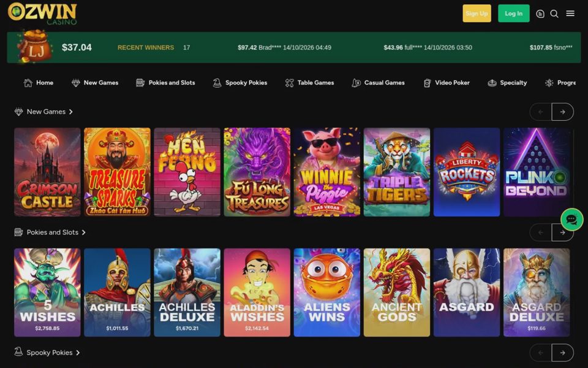This screenshot has width=588, height=368.
Task: Click the New Games diamond icon in navigation
Action: [76, 83]
